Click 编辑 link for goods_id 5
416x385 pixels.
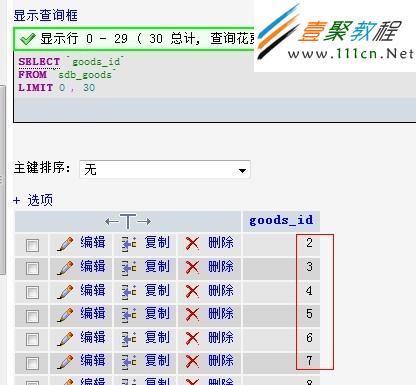tap(93, 314)
